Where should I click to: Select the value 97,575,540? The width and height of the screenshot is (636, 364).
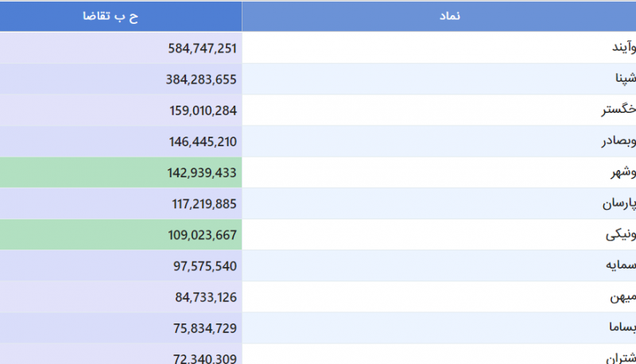pyautogui.click(x=205, y=266)
